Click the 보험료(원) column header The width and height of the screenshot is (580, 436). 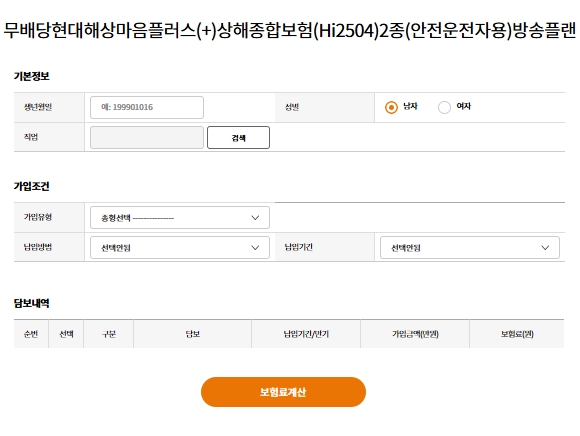click(x=517, y=334)
